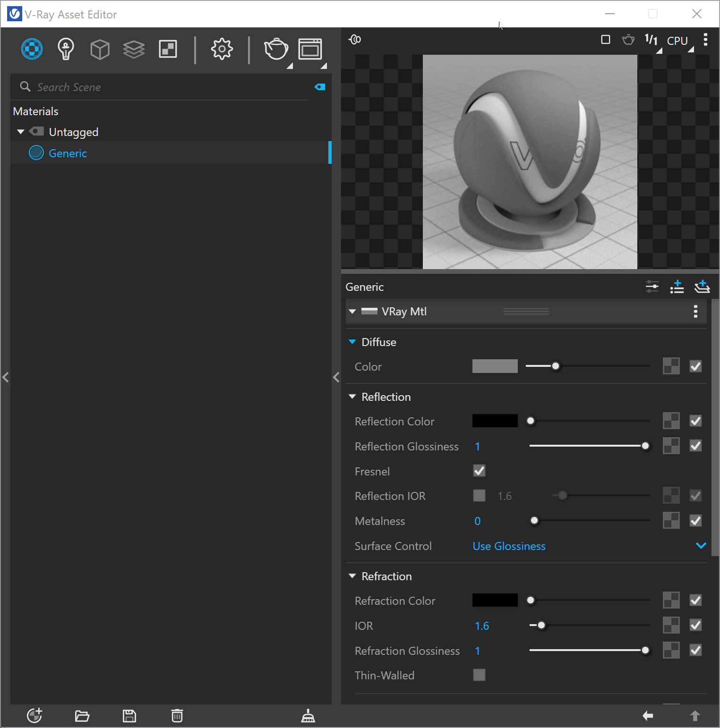Open the Lights category bulb icon
The height and width of the screenshot is (728, 720).
[66, 49]
